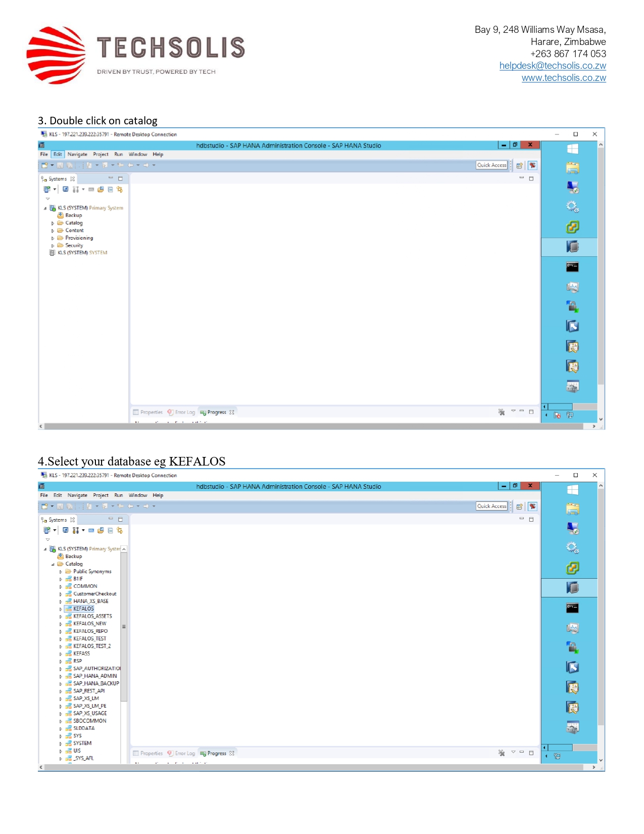The width and height of the screenshot is (644, 834).
Task: Click Windows Start icon in step 4 desktop sidebar
Action: [572, 490]
